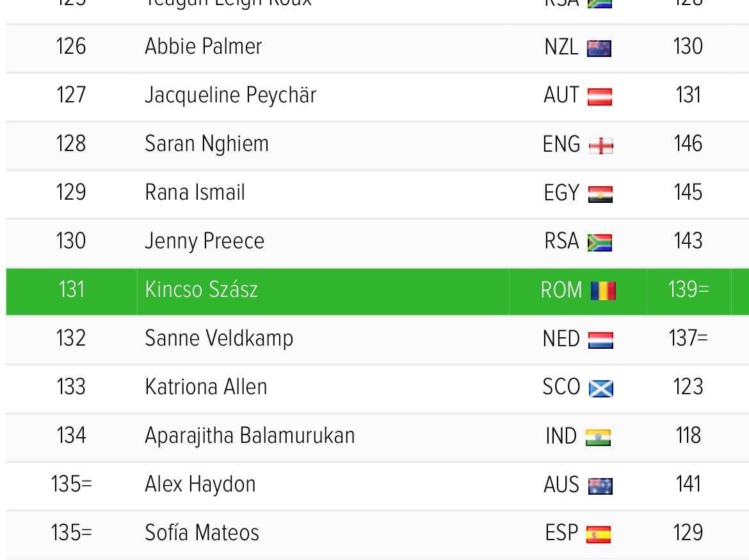Click previous rank 141 for Alex Haydon

688,484
